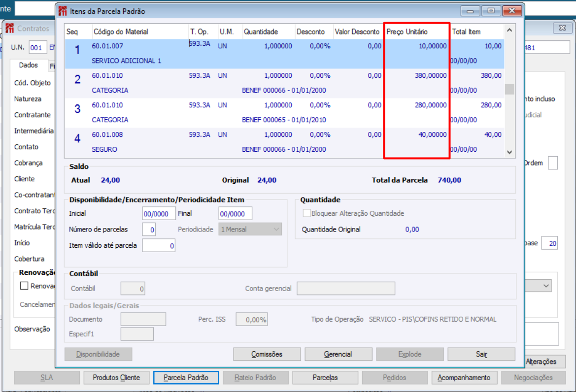Open the Periodicidade Mensal dropdown
The width and height of the screenshot is (576, 392).
point(250,229)
